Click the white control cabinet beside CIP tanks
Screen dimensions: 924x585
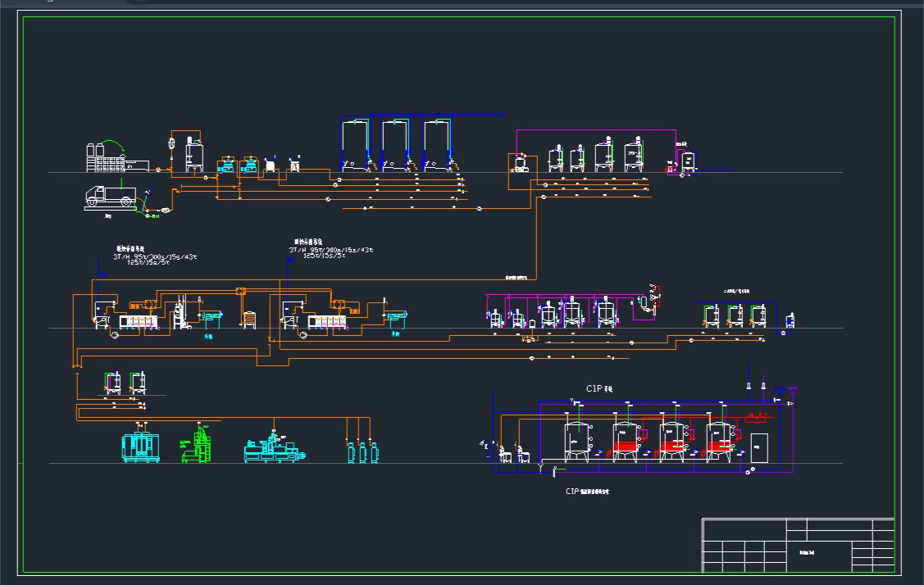pos(759,446)
